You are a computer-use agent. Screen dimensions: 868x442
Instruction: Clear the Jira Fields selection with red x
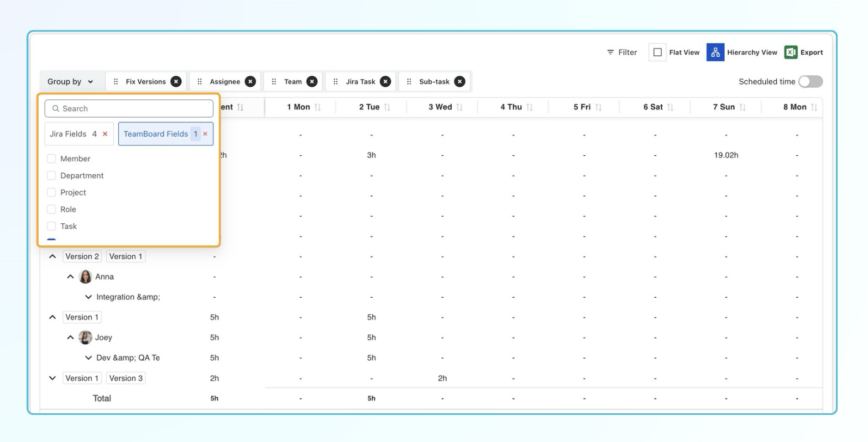[x=105, y=134]
